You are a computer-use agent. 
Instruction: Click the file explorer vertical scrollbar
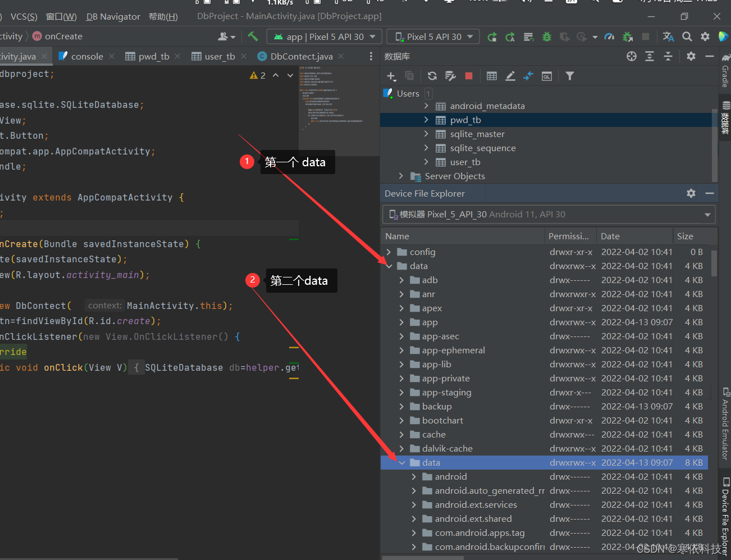714,263
